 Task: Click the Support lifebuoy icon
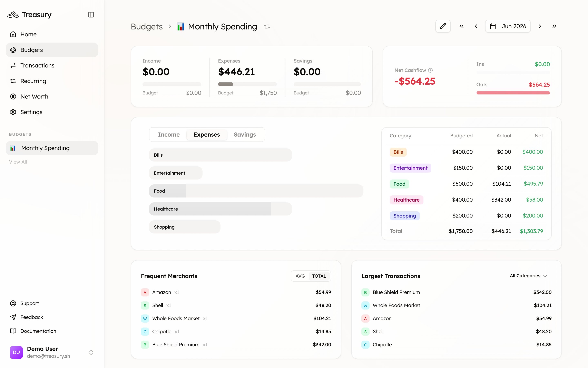(13, 303)
